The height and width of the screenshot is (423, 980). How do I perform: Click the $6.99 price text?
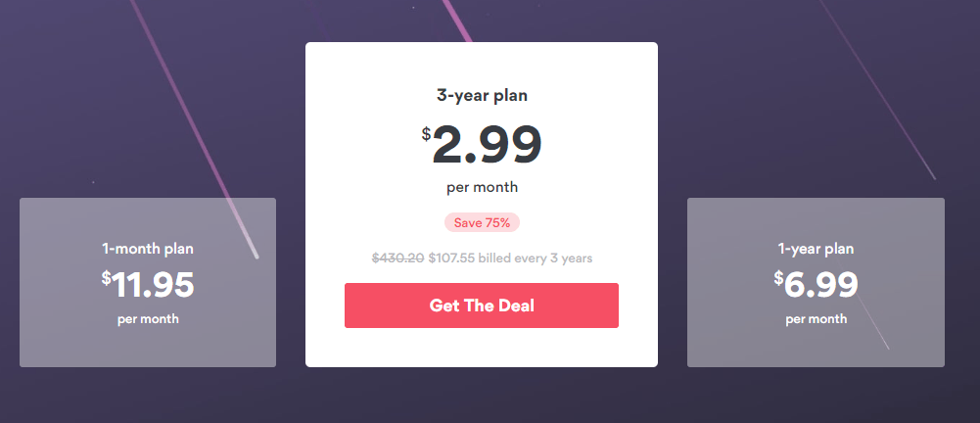click(x=816, y=284)
